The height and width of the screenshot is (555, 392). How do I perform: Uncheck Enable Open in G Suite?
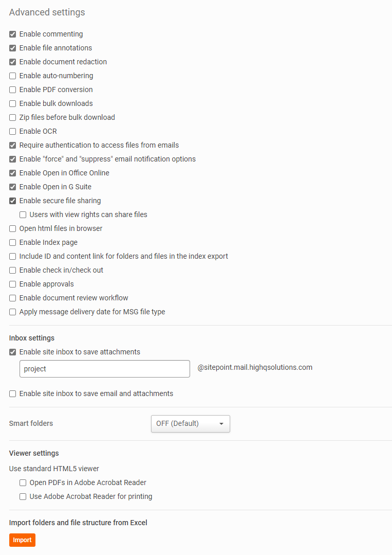(13, 187)
